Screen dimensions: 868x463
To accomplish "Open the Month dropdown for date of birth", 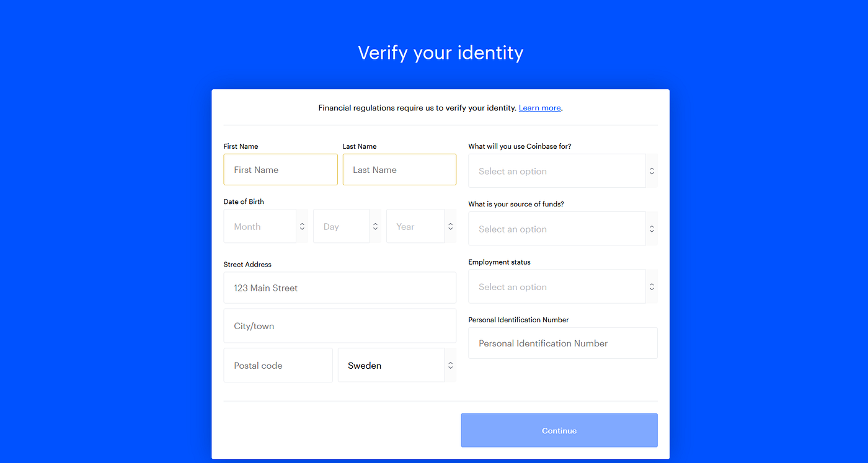I will (266, 226).
